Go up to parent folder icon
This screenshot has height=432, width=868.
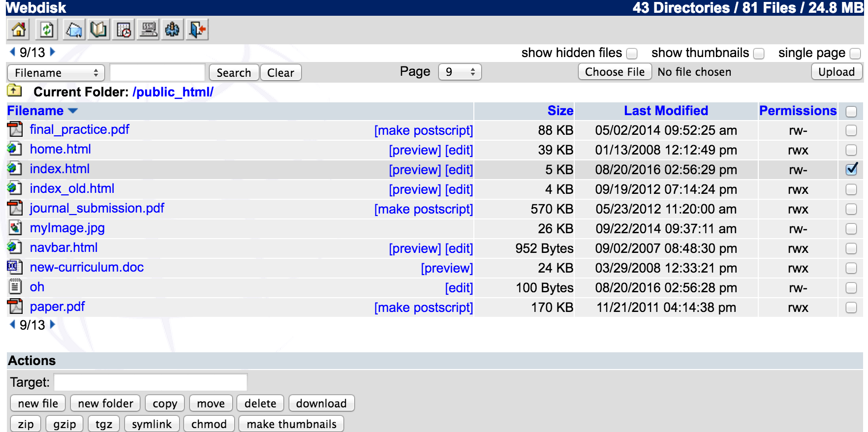(x=14, y=91)
